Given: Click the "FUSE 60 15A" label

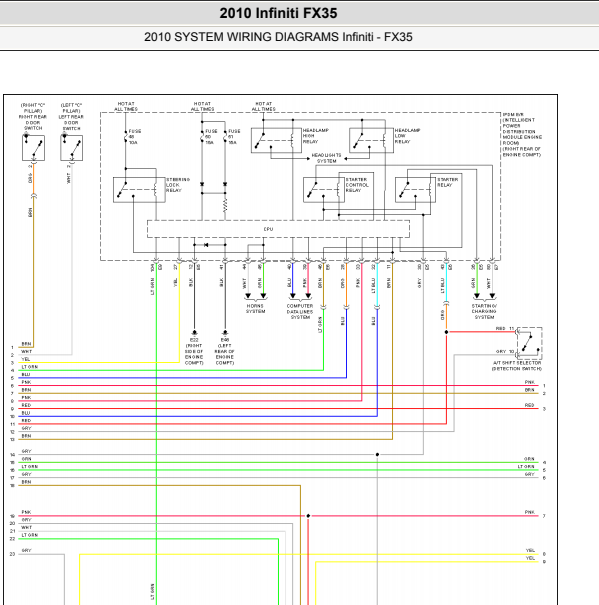Looking at the screenshot, I should (211, 137).
